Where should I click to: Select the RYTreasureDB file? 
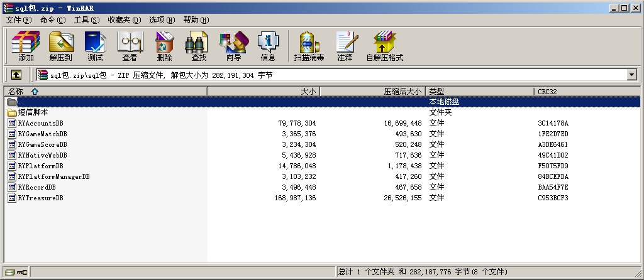(40, 198)
